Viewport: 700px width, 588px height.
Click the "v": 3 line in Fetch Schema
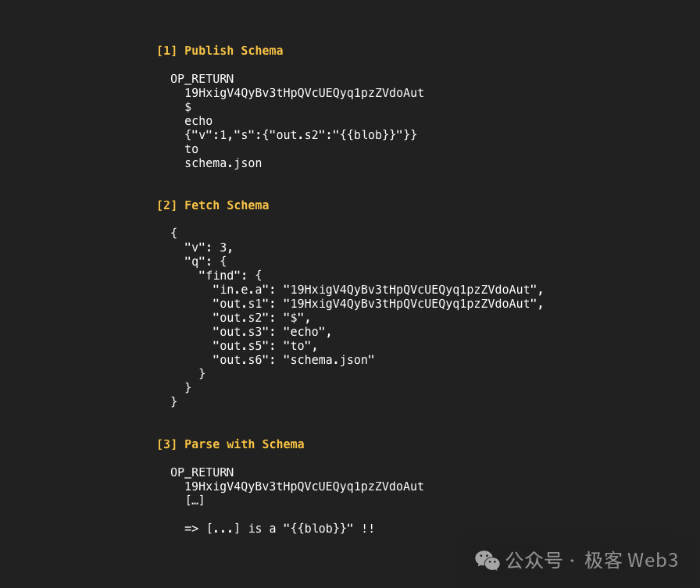pyautogui.click(x=209, y=248)
